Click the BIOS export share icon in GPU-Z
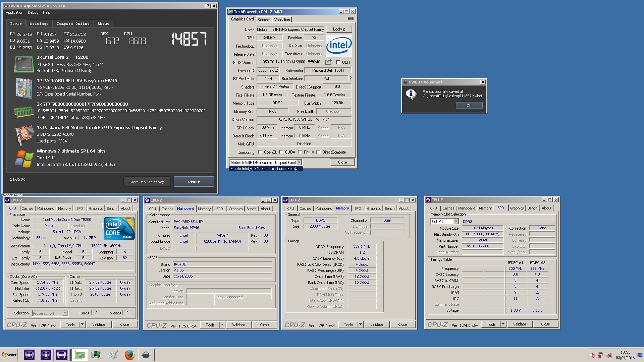The width and height of the screenshot is (644, 362). click(x=328, y=62)
